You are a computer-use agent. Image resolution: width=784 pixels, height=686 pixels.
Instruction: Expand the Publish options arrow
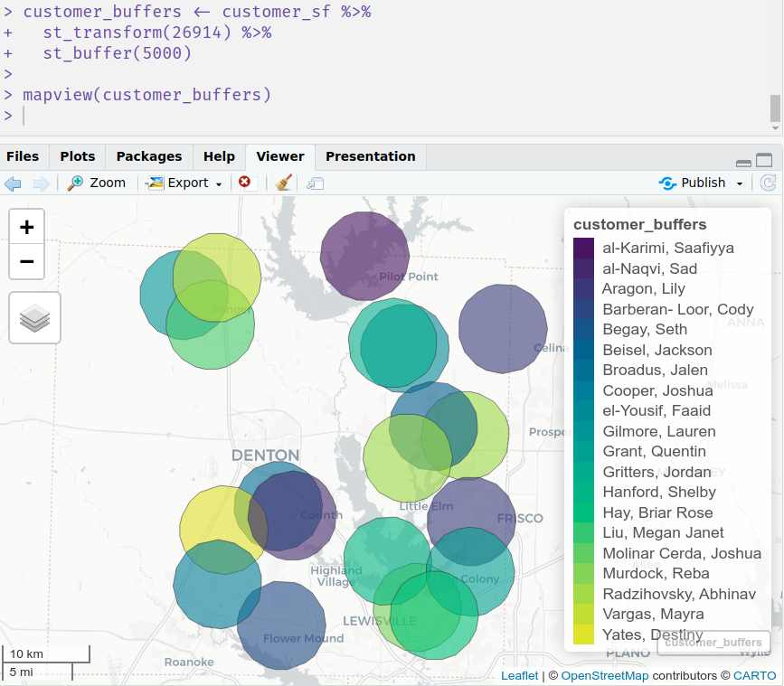[740, 183]
